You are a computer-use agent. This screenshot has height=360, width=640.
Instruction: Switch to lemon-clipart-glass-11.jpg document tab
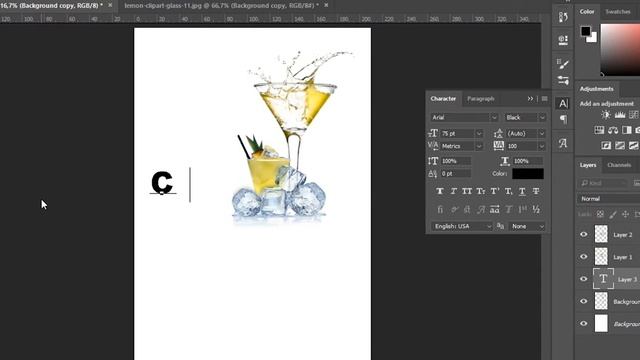(x=221, y=5)
